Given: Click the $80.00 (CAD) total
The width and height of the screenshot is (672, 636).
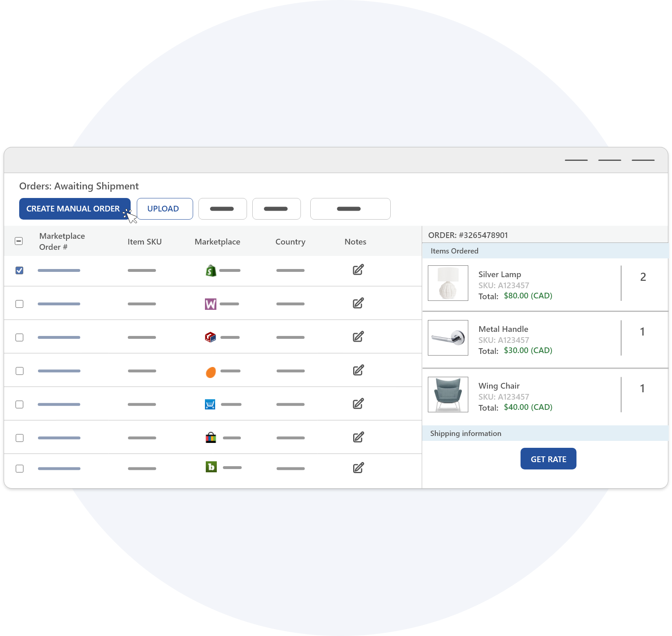Looking at the screenshot, I should 528,296.
